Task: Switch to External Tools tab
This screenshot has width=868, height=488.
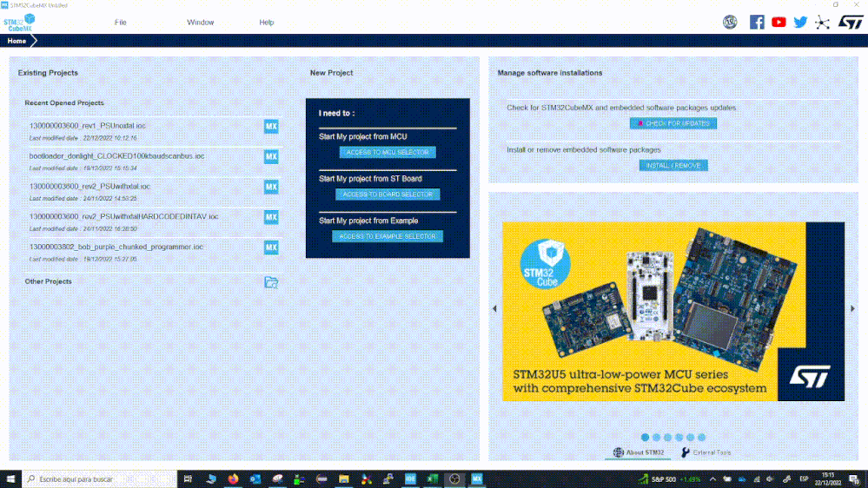Action: coord(706,452)
